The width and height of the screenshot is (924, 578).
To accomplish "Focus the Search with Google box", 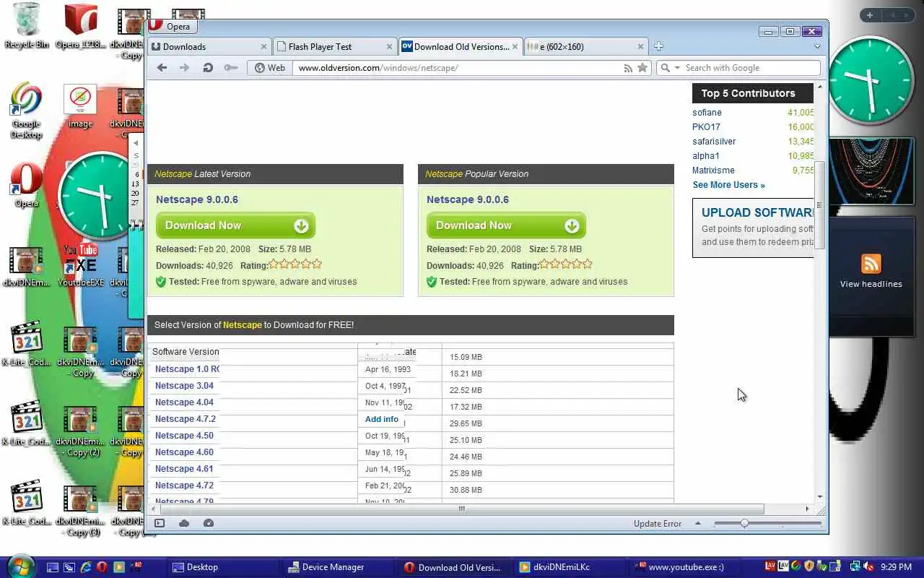I will (751, 68).
